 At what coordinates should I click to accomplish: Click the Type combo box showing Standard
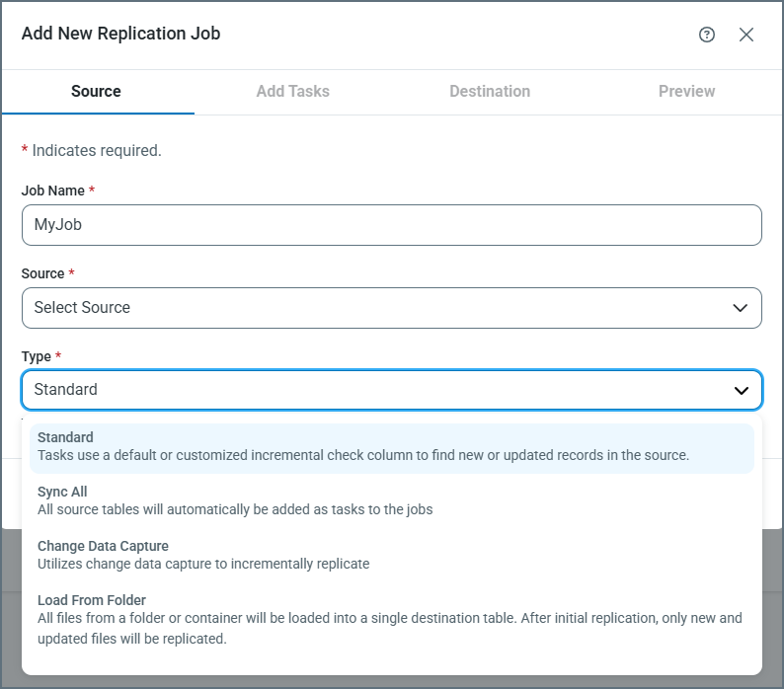375,390
